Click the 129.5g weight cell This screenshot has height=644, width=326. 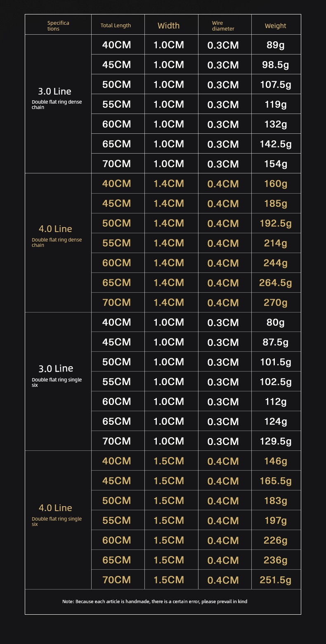276,441
